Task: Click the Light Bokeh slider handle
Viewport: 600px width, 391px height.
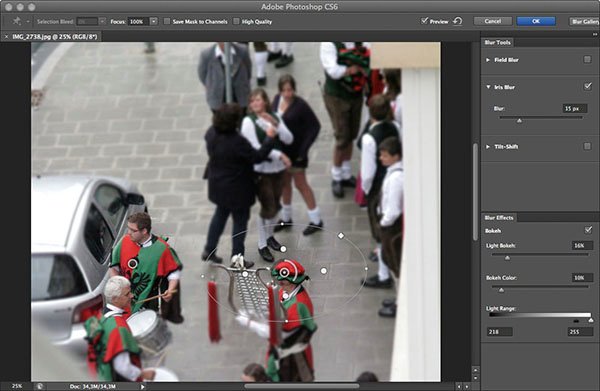Action: tap(507, 258)
